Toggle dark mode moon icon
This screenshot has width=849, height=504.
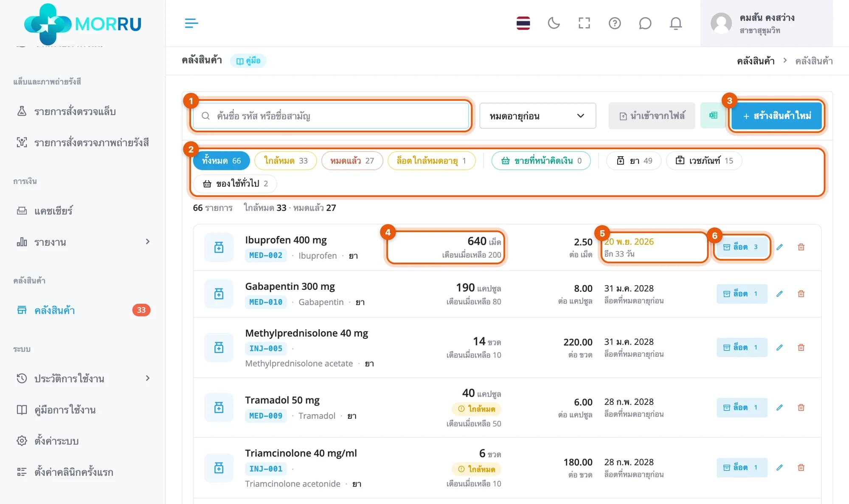(554, 23)
